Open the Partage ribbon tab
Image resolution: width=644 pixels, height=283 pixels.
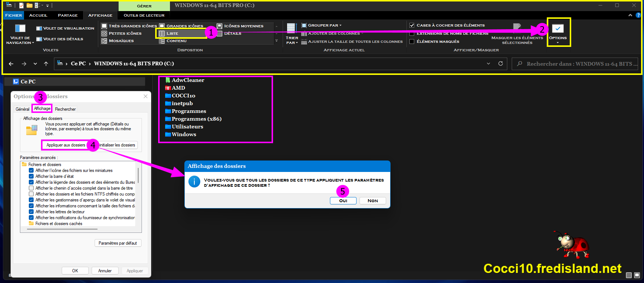point(68,15)
